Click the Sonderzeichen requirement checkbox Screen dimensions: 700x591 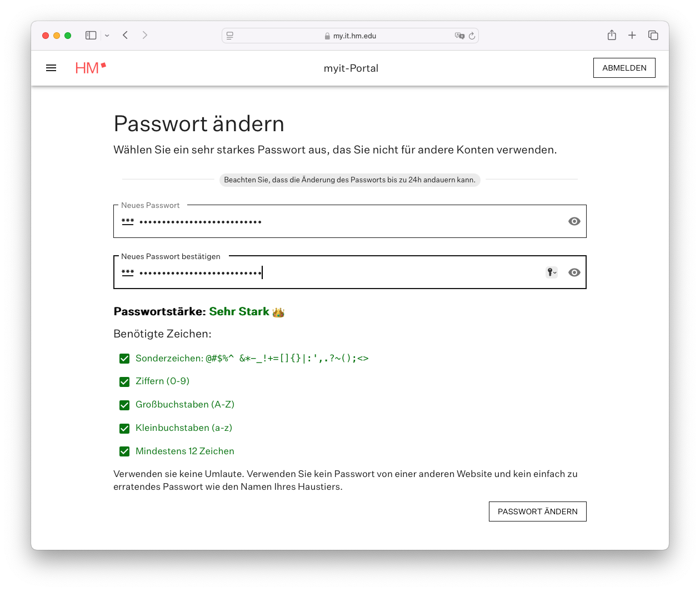124,359
